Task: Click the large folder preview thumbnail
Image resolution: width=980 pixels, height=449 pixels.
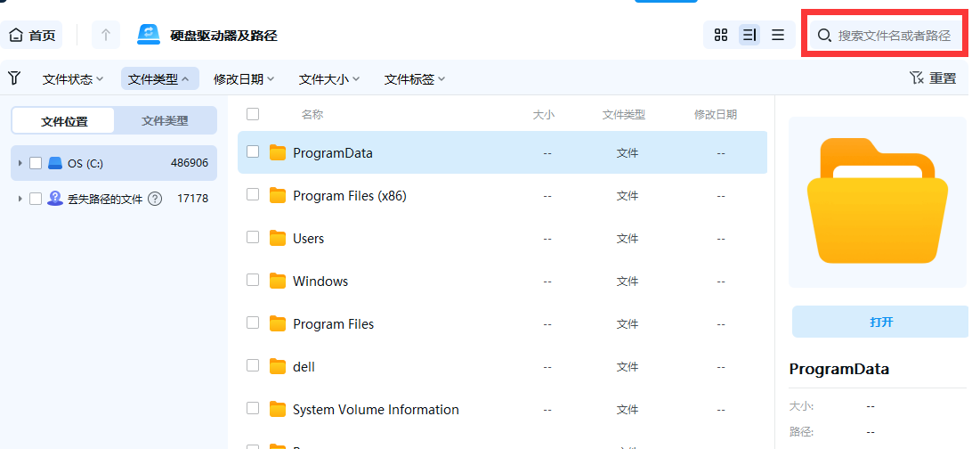Action: coord(878,201)
